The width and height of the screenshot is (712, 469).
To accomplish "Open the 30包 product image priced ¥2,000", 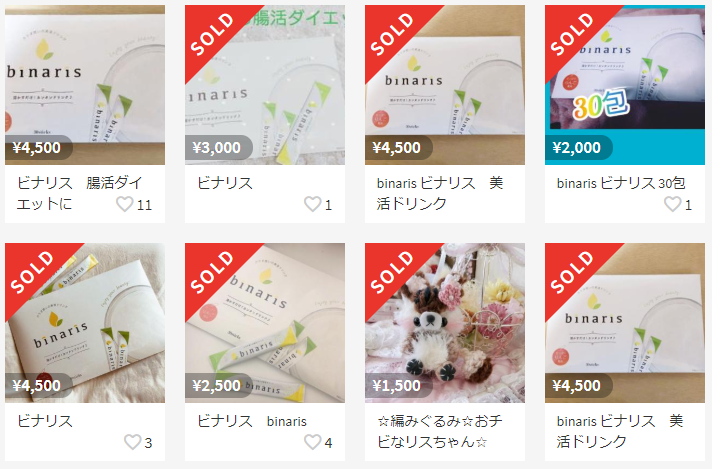I will point(625,85).
